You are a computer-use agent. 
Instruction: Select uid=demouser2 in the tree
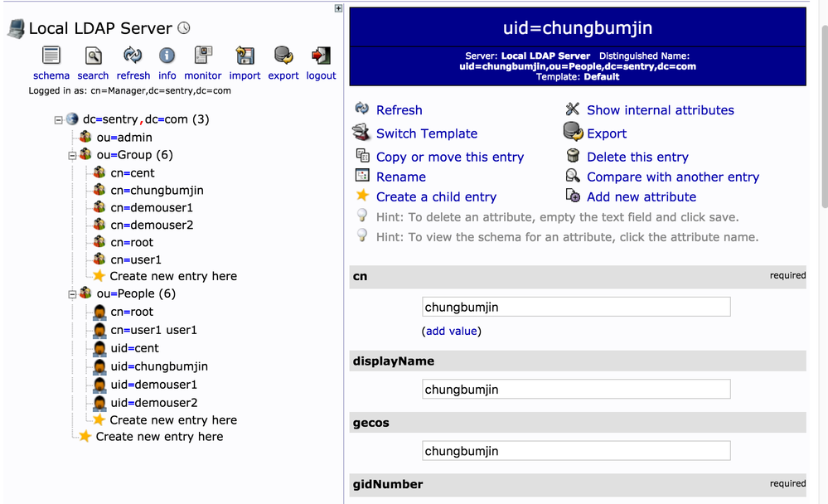(153, 403)
